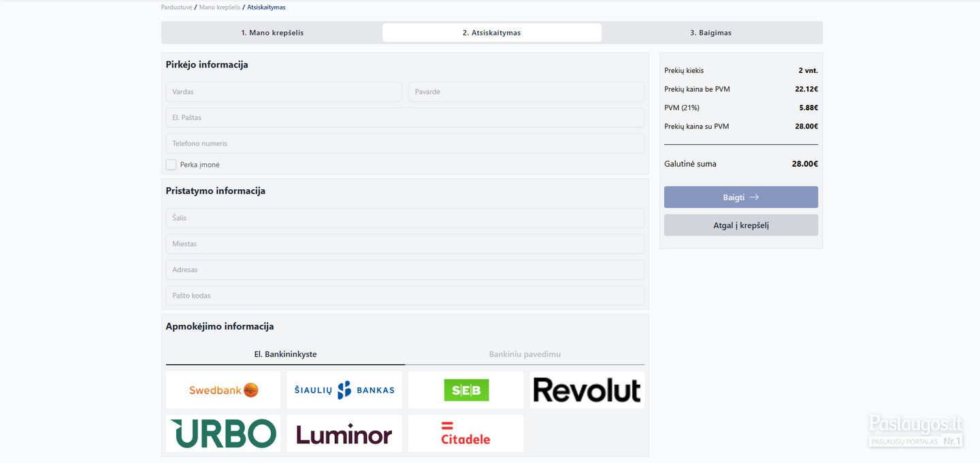This screenshot has height=463, width=980.
Task: Open the Šalis country field
Action: click(405, 218)
